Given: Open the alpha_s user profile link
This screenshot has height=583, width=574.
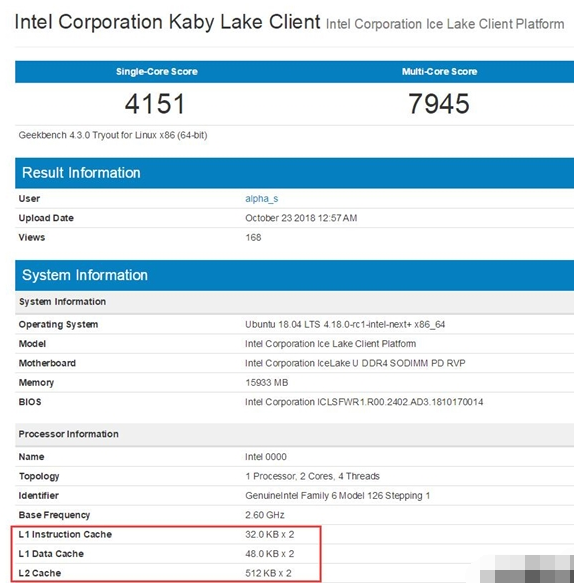Looking at the screenshot, I should pos(261,199).
